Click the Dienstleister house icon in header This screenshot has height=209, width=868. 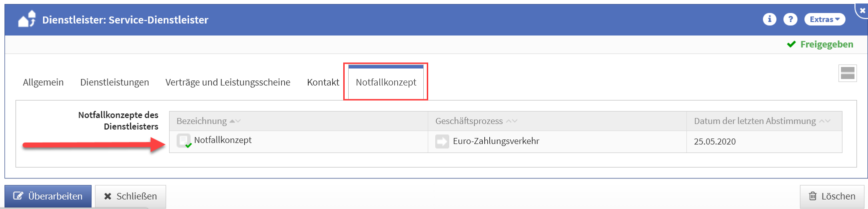(27, 19)
